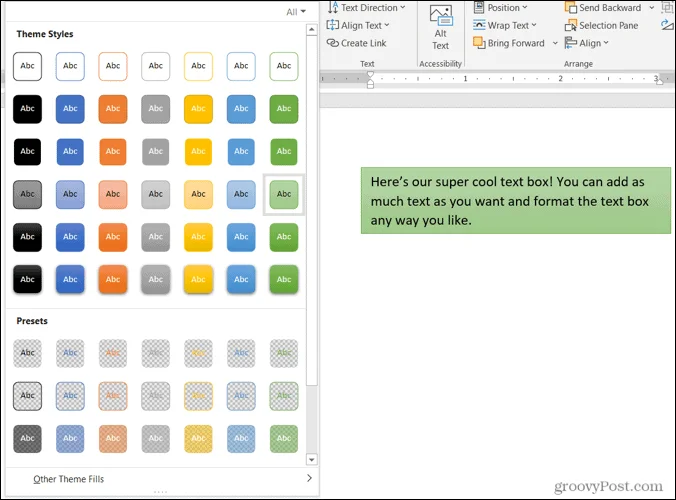Open the Alt Text pane
This screenshot has width=676, height=500.
tap(441, 28)
